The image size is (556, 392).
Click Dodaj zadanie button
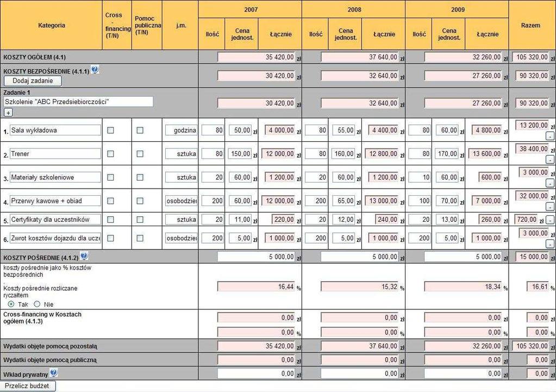pyautogui.click(x=33, y=81)
